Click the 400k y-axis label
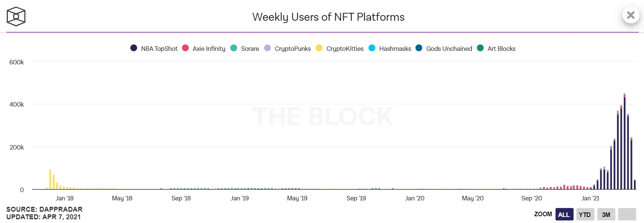The image size is (644, 223). pos(17,104)
